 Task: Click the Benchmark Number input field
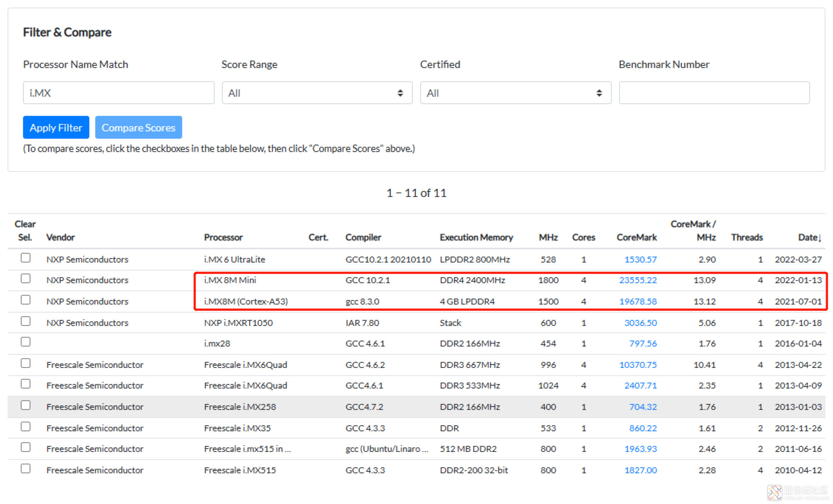pyautogui.click(x=714, y=93)
